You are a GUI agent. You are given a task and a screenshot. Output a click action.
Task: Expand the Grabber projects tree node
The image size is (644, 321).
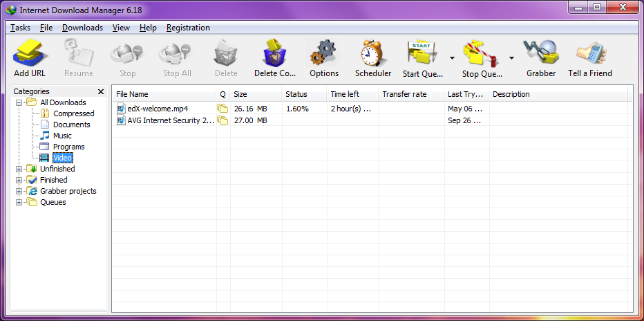coord(19,191)
